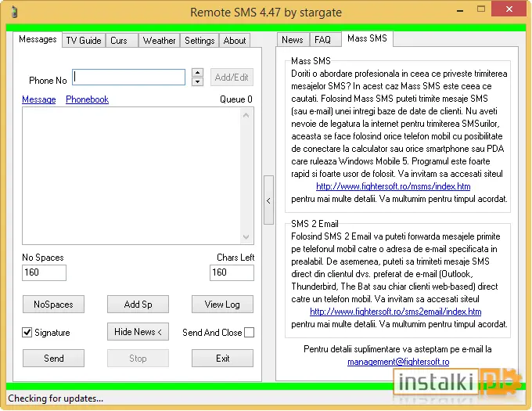This screenshot has width=532, height=411.
Task: Click the 'Checking for updates...' status text
Action: pyautogui.click(x=56, y=398)
